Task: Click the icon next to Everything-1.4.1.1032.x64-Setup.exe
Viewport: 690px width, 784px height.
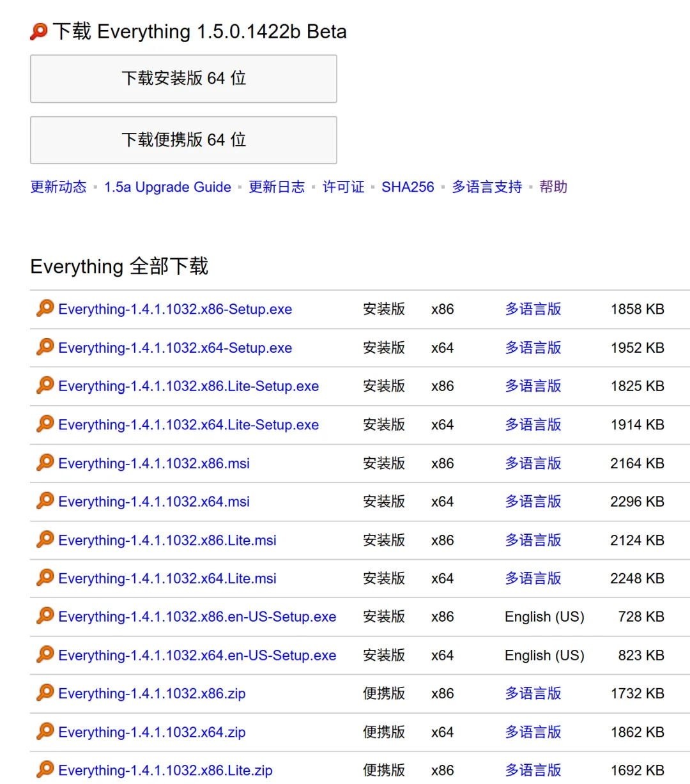Action: pos(45,347)
